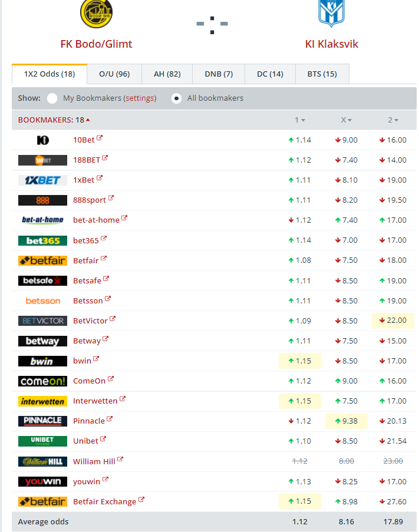
Task: Click the BetVictor logo image
Action: point(43,320)
